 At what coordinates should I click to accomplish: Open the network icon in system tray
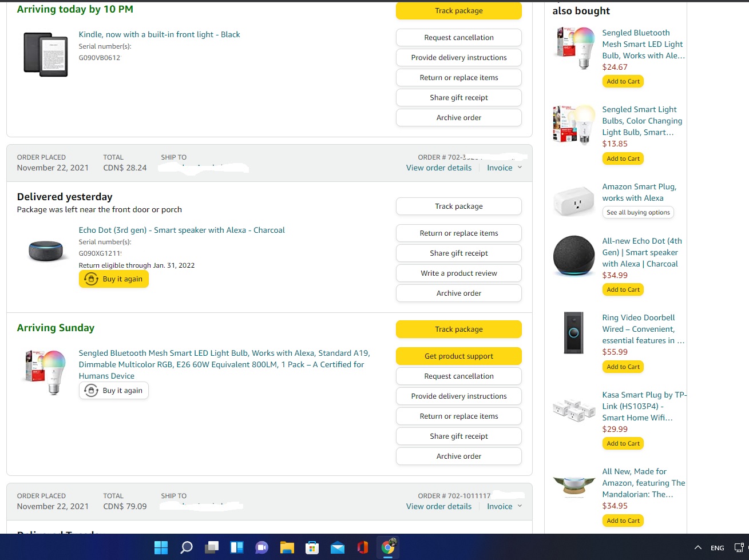(739, 547)
